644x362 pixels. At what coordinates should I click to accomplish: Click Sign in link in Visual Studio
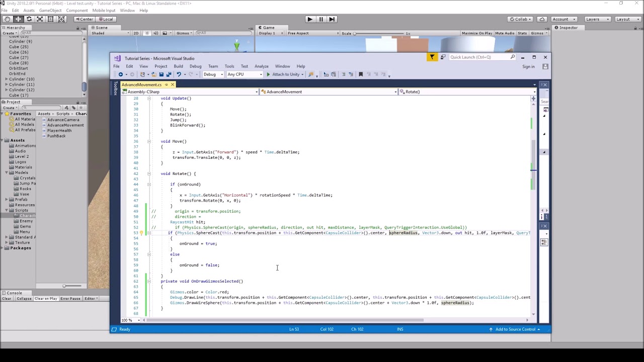528,66
